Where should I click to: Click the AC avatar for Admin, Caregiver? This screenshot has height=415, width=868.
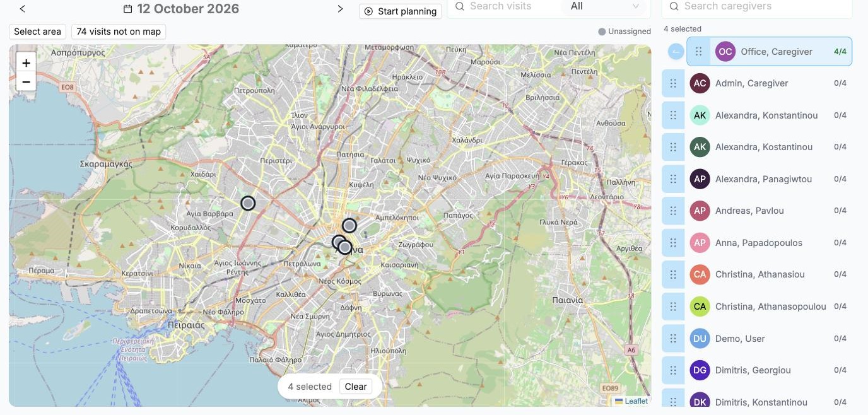(700, 83)
